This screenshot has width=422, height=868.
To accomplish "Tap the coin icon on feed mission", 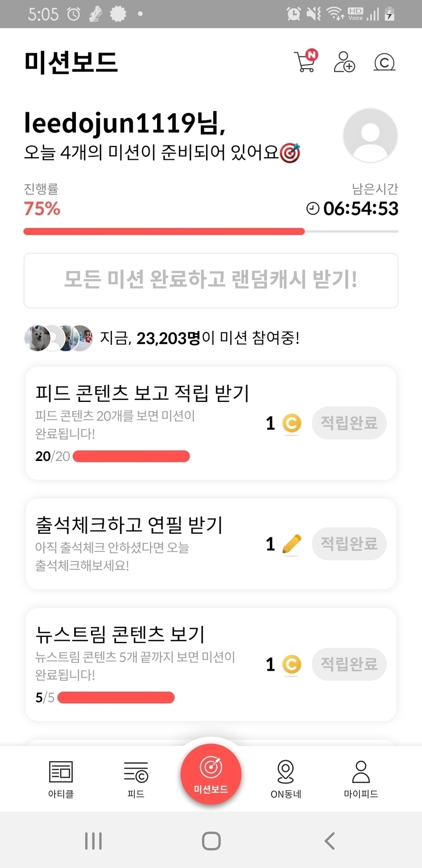I will pyautogui.click(x=292, y=423).
